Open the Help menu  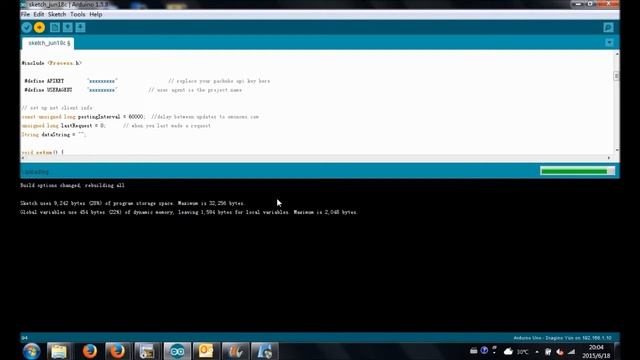click(96, 14)
